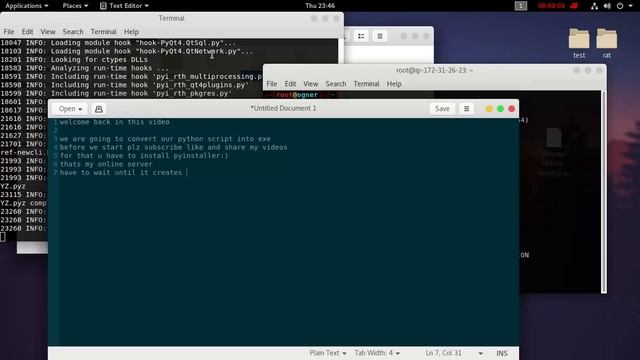Click the Text Editor icon in top bar
Image resolution: width=640 pixels, height=360 pixels.
pos(103,6)
